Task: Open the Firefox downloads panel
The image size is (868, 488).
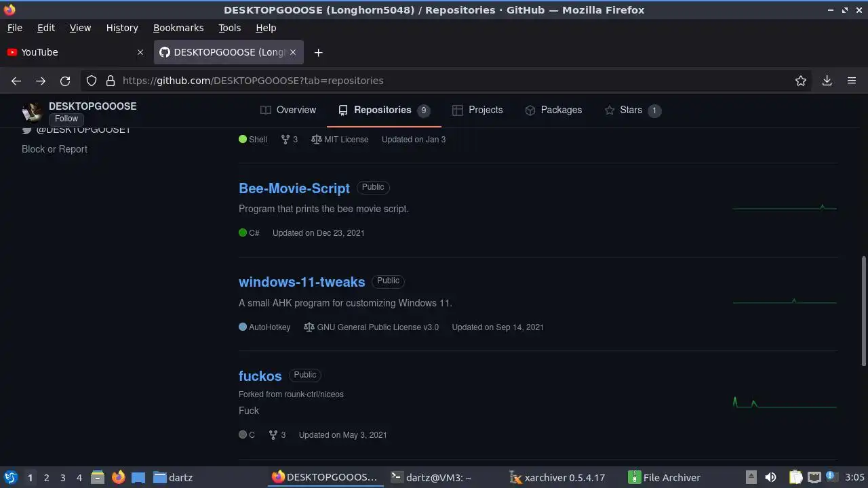Action: coord(827,81)
